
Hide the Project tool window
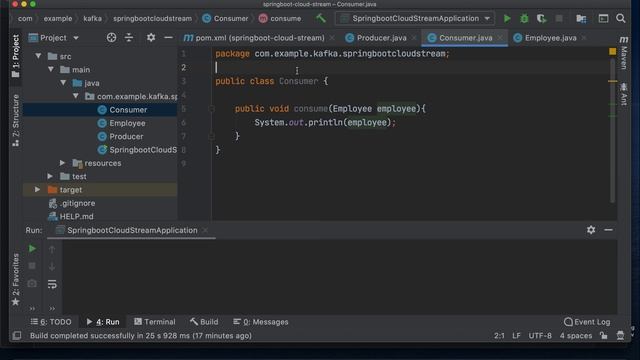click(x=168, y=38)
